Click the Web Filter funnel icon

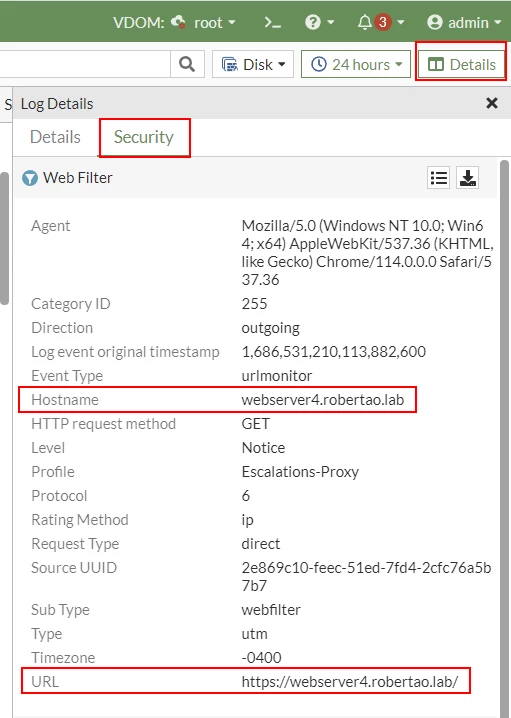pos(30,178)
